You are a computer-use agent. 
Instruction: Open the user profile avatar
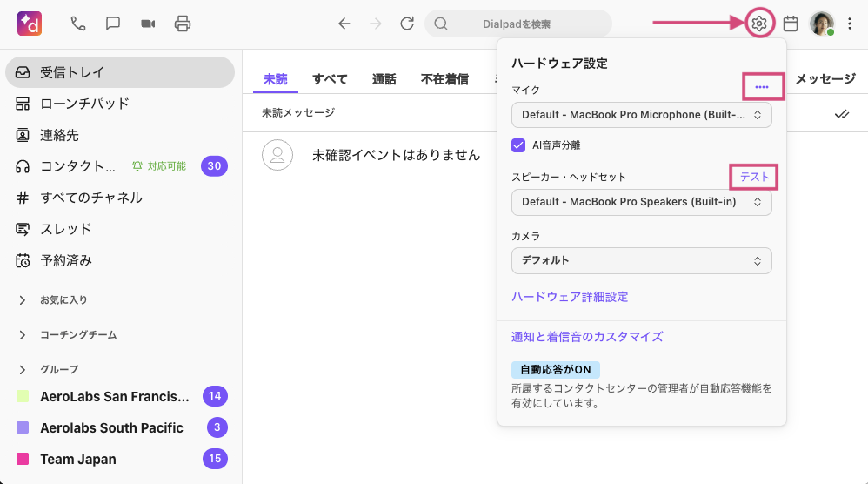(822, 24)
